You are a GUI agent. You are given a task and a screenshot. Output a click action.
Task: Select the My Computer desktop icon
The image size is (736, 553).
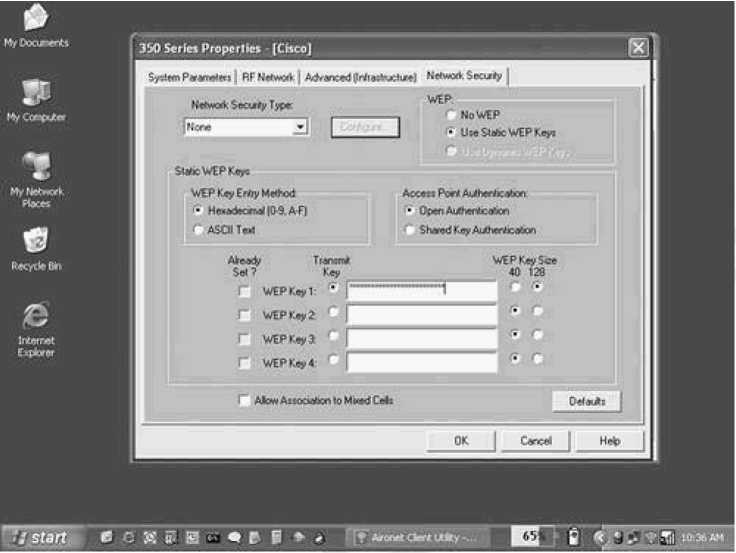tap(36, 100)
